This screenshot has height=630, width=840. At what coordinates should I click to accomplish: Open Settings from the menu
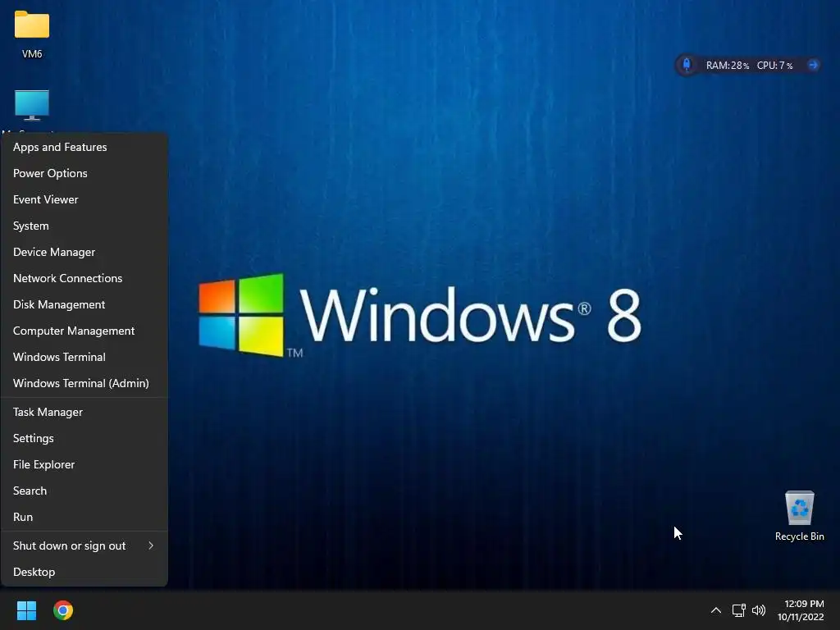84,438
